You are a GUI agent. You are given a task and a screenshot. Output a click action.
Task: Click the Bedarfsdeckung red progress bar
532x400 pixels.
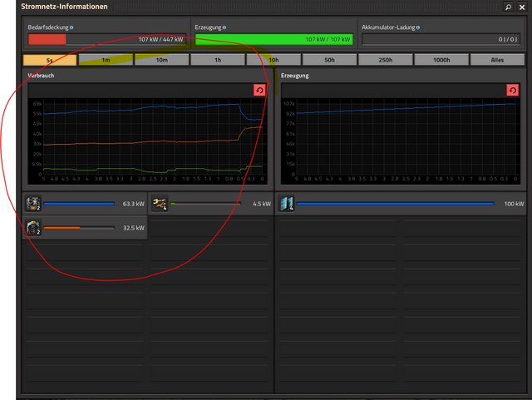click(x=107, y=39)
